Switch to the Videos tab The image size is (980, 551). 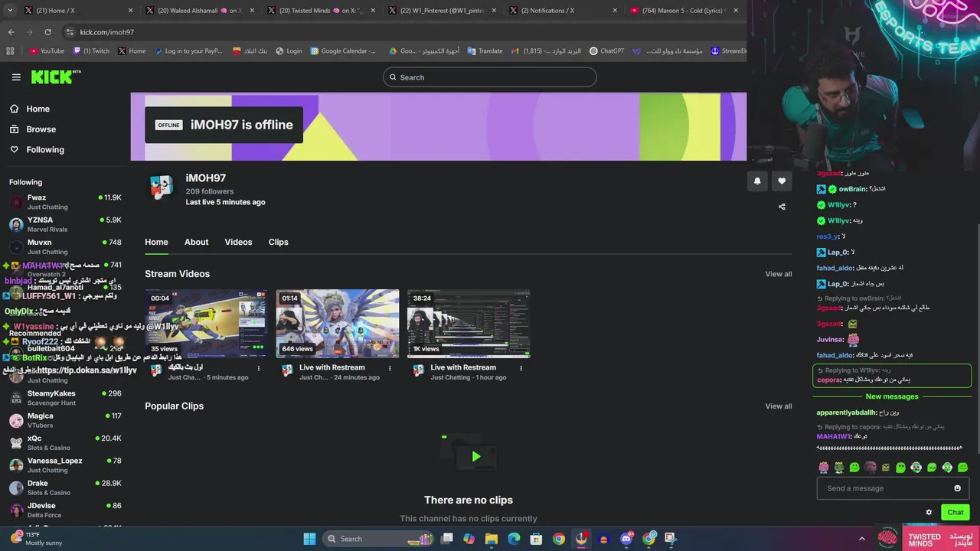(x=238, y=242)
